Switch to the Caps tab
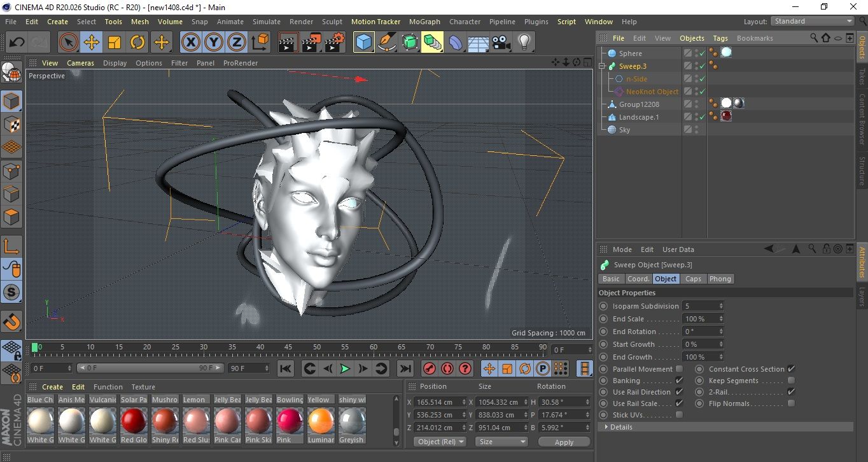Image resolution: width=868 pixels, height=462 pixels. pyautogui.click(x=693, y=279)
